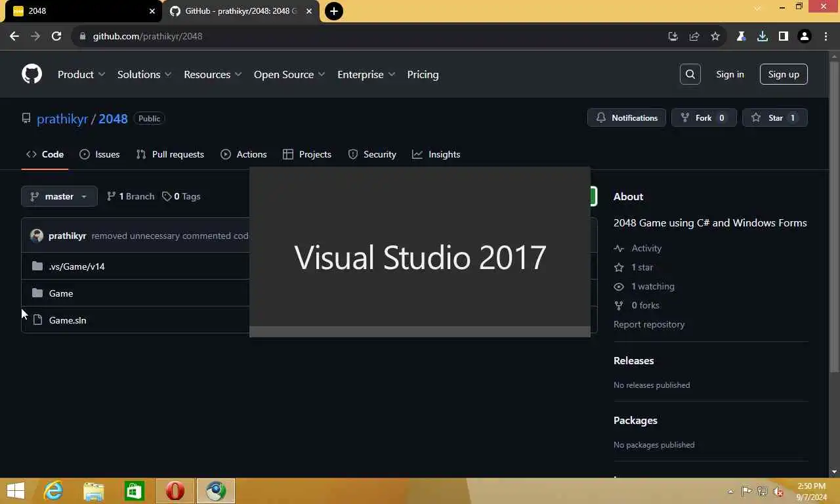Viewport: 840px width, 504px height.
Task: Open the prathikyr owner link
Action: point(62,119)
